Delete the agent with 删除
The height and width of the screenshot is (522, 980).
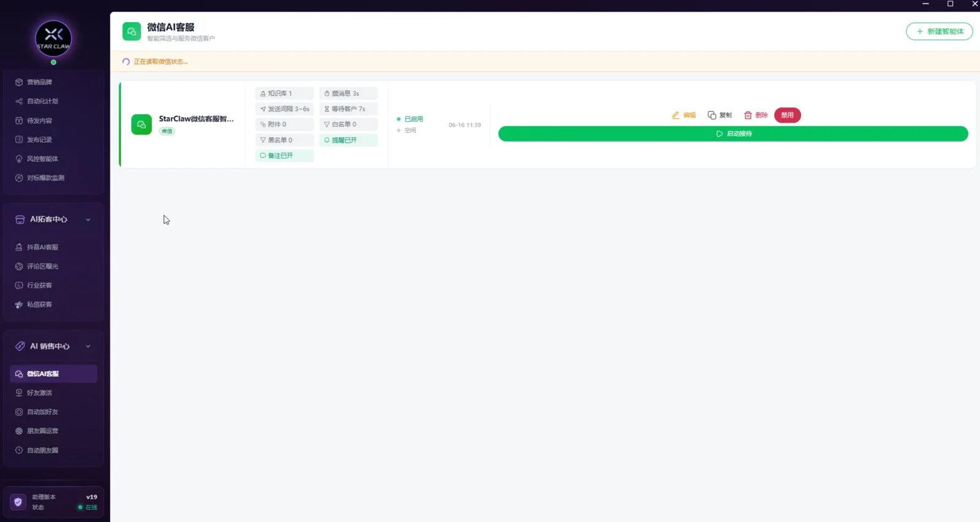coord(756,115)
